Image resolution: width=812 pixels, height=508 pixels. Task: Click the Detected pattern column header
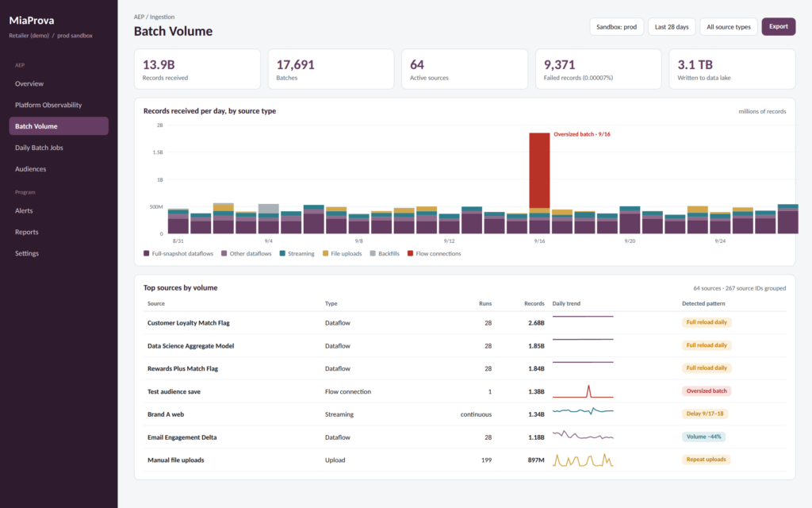703,304
